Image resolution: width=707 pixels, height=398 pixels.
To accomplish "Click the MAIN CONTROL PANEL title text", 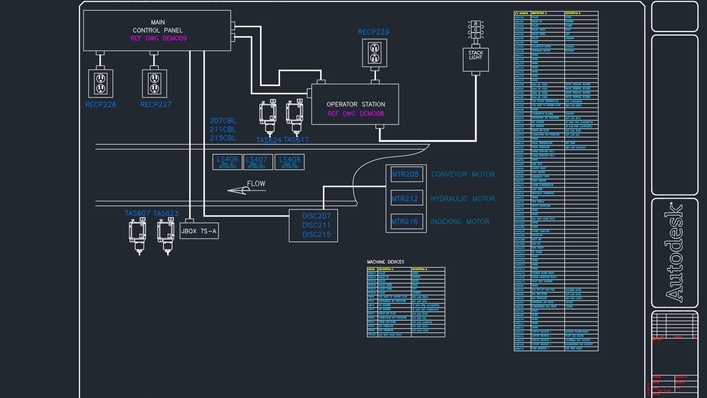I will pyautogui.click(x=157, y=26).
